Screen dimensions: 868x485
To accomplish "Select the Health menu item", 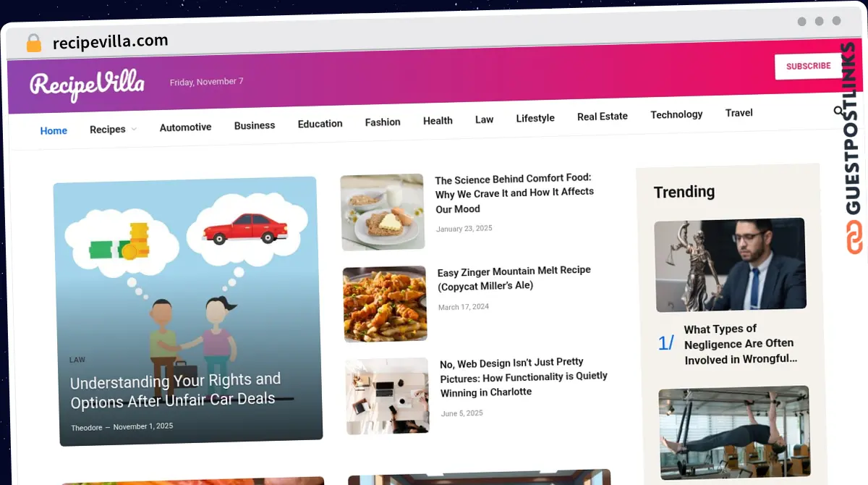I will [438, 121].
